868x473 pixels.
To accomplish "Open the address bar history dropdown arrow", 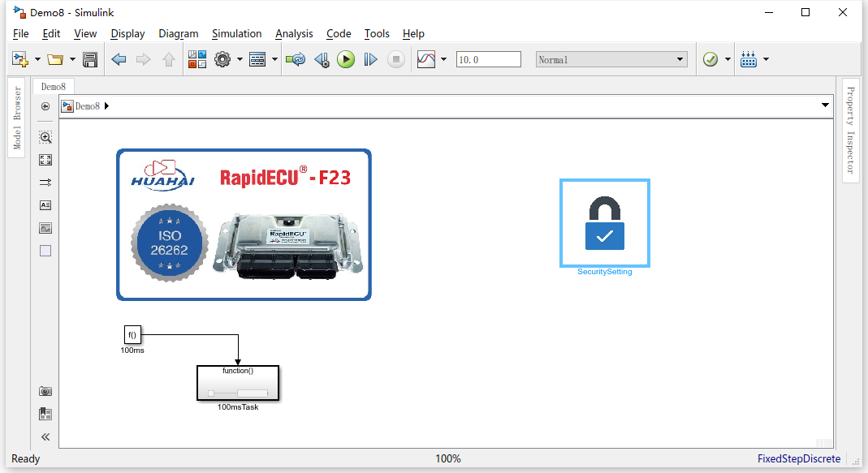I will (x=825, y=106).
